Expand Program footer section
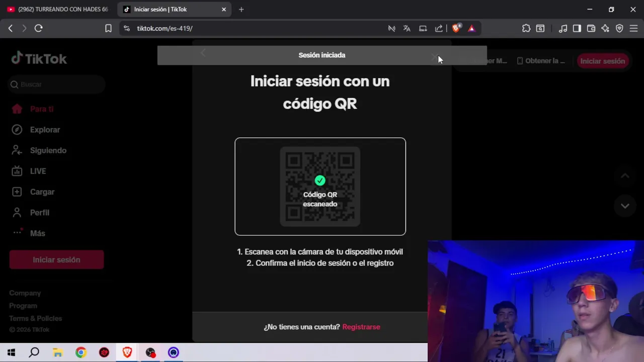 coord(23,306)
